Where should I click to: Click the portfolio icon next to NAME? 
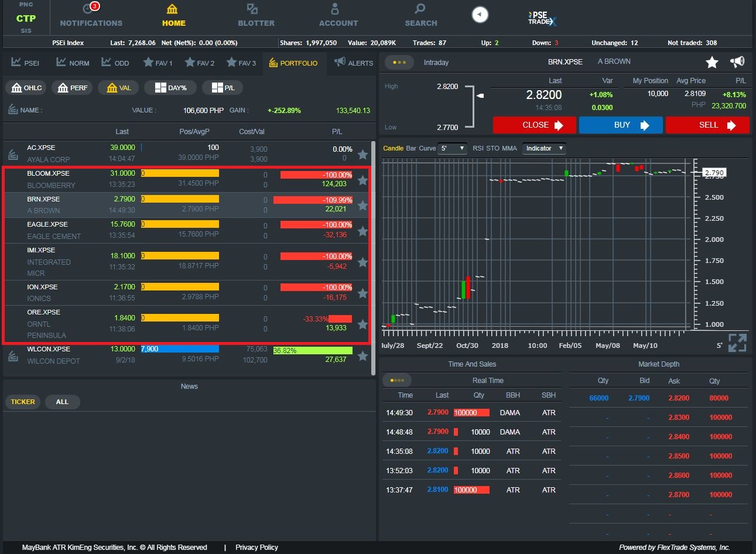click(13, 110)
